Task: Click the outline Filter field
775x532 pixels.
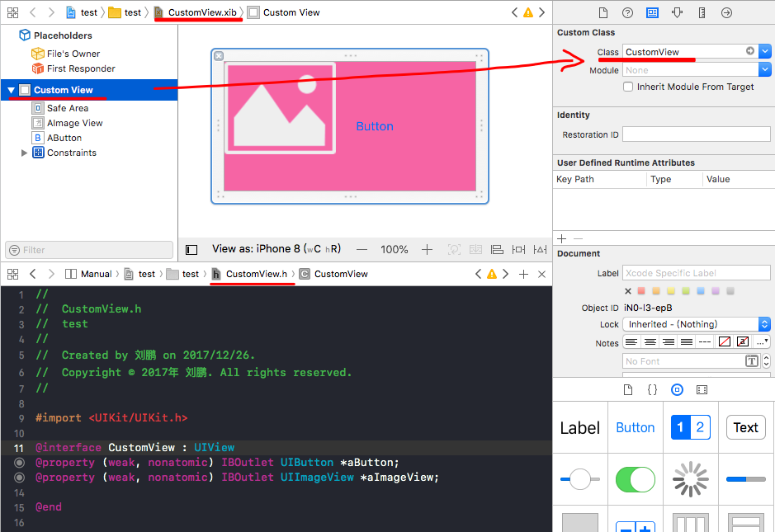Action: 89,250
